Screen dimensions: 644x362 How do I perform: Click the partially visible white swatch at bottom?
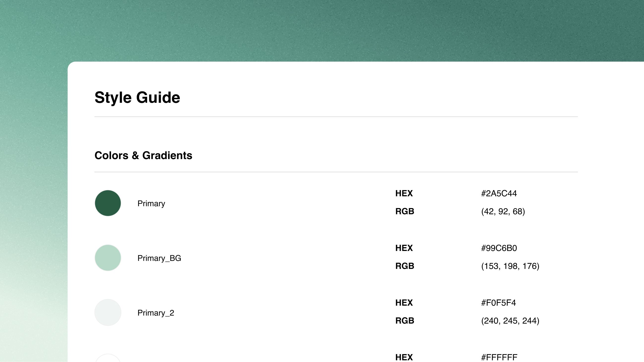click(108, 359)
